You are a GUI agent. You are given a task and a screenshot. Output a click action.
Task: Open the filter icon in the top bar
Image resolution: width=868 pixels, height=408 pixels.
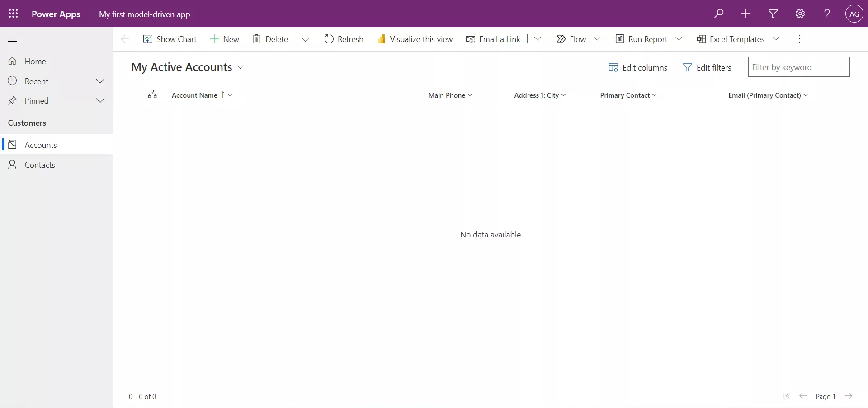point(773,14)
